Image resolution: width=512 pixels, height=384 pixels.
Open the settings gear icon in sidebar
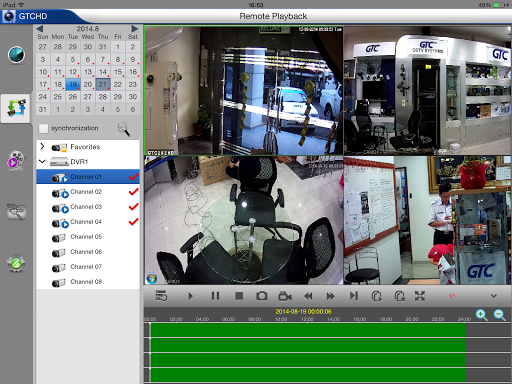tap(16, 263)
